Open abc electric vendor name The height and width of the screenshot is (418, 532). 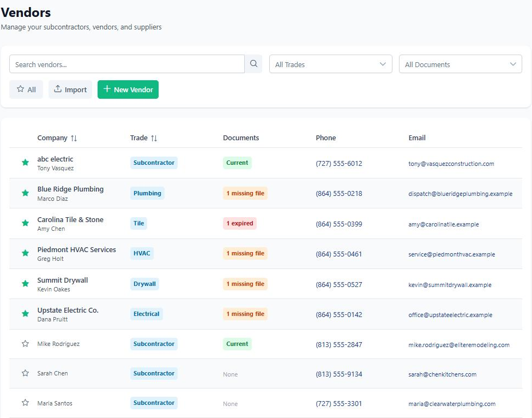55,159
